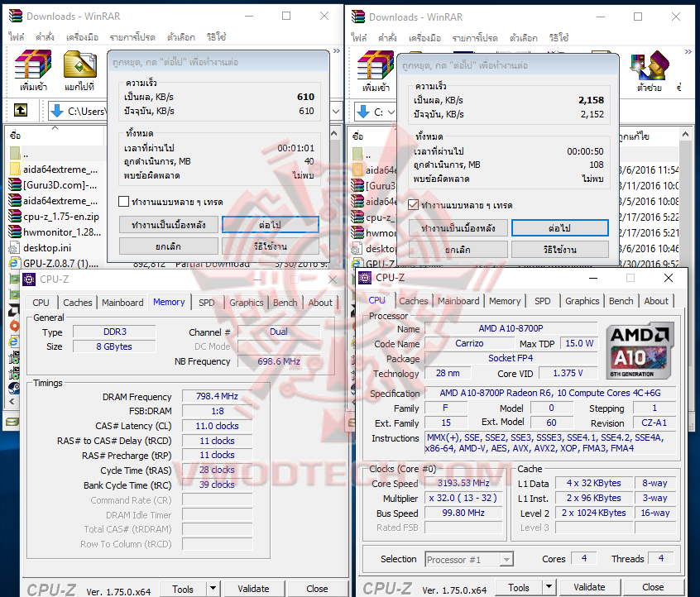Click WinRAR title icon in left window
Image resolution: width=700 pixels, height=597 pixels.
coord(16,16)
